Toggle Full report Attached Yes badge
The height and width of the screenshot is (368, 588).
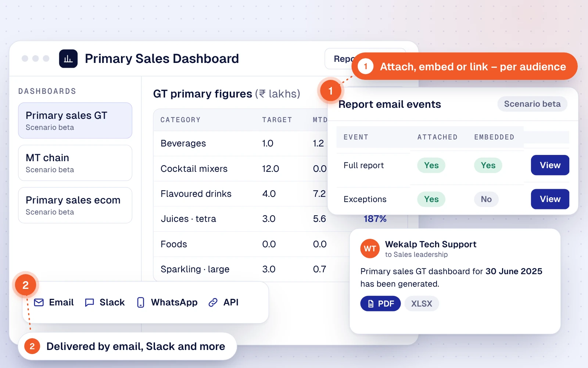(x=431, y=166)
